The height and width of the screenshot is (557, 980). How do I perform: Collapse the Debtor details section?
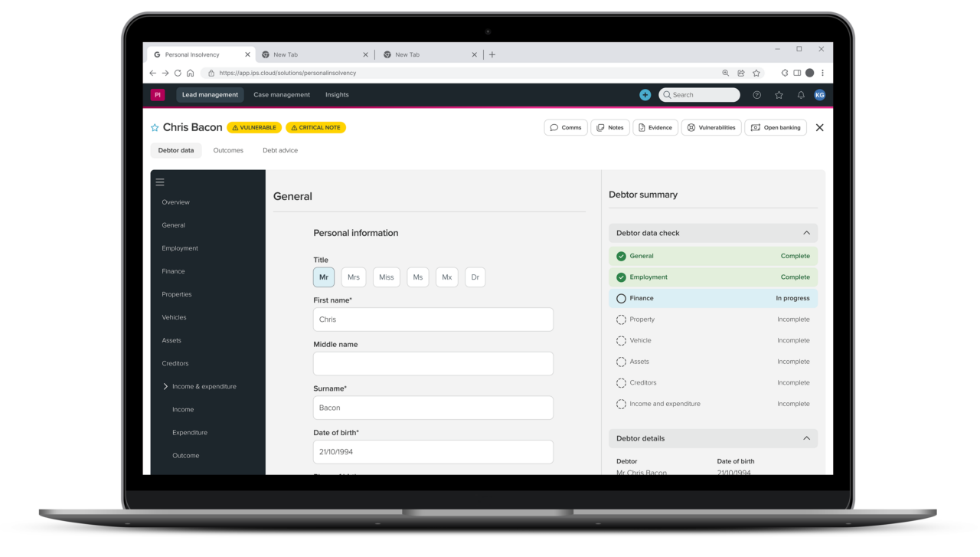[806, 438]
